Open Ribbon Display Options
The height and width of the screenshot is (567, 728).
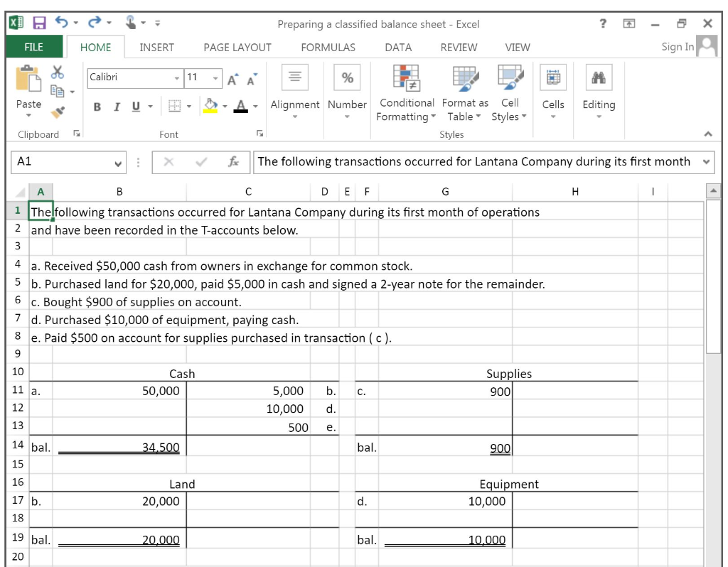pos(628,23)
